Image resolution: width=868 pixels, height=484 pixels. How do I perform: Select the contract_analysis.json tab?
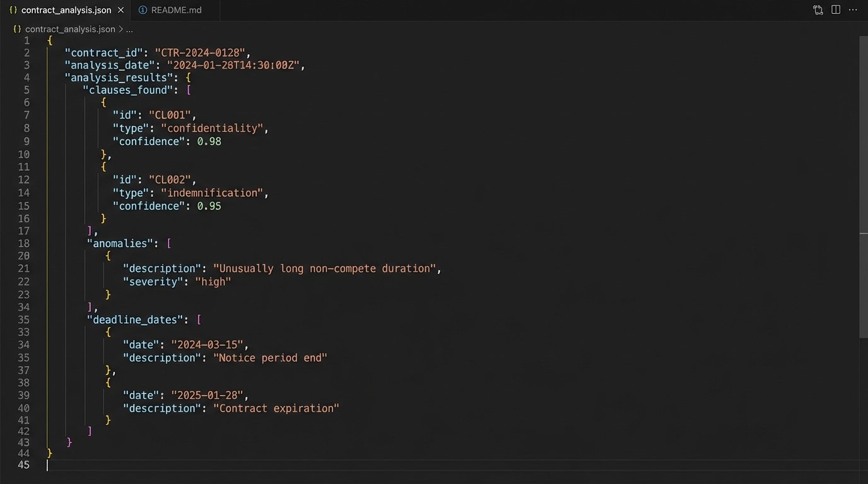coord(66,9)
